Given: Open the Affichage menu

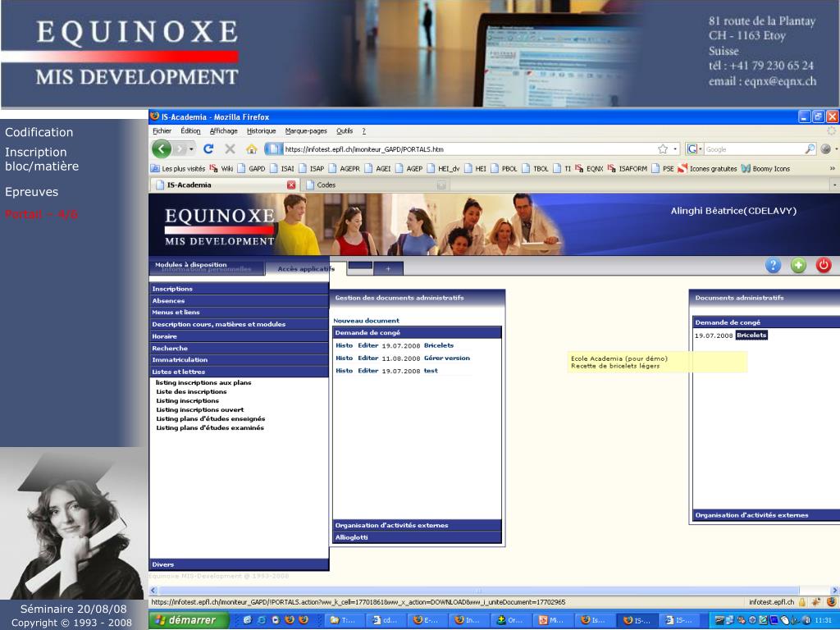Looking at the screenshot, I should [223, 130].
